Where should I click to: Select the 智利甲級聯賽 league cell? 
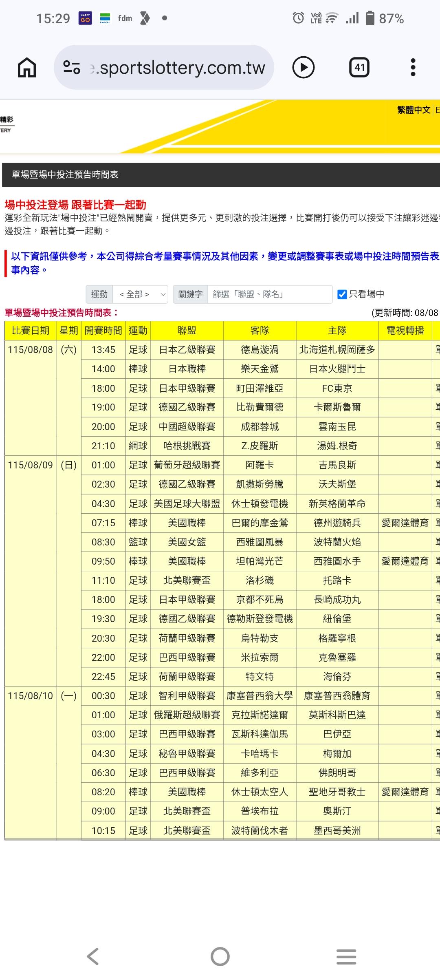tap(187, 696)
